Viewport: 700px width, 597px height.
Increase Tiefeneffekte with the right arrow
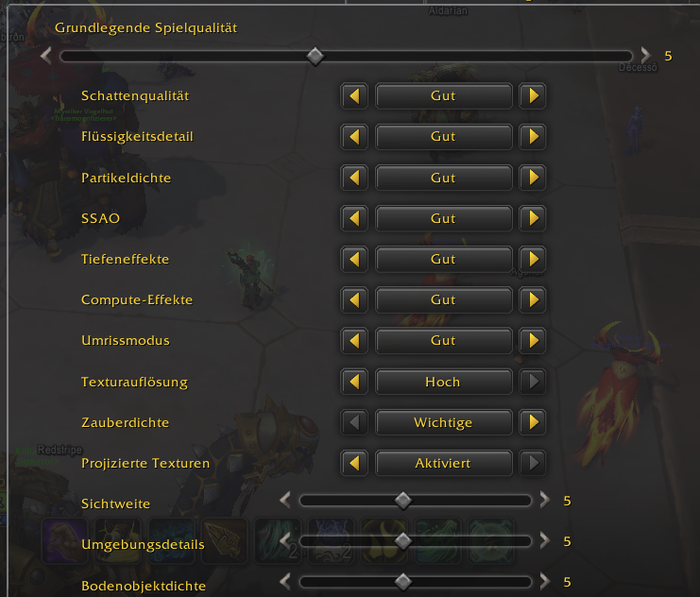tap(533, 259)
